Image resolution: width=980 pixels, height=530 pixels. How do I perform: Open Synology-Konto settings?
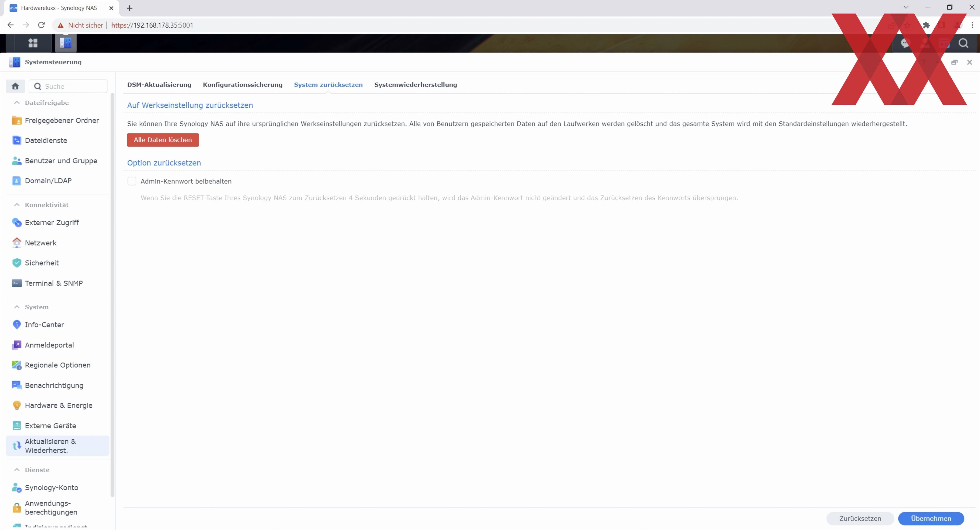click(x=57, y=488)
